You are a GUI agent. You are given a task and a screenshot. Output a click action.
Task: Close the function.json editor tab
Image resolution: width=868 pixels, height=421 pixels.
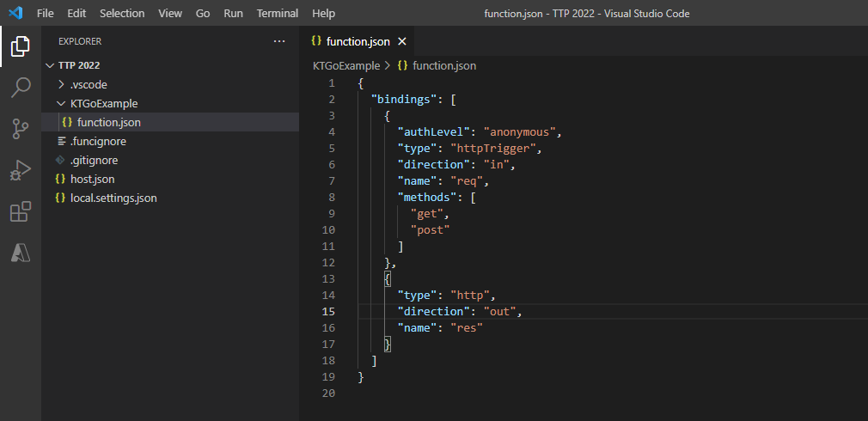point(402,41)
